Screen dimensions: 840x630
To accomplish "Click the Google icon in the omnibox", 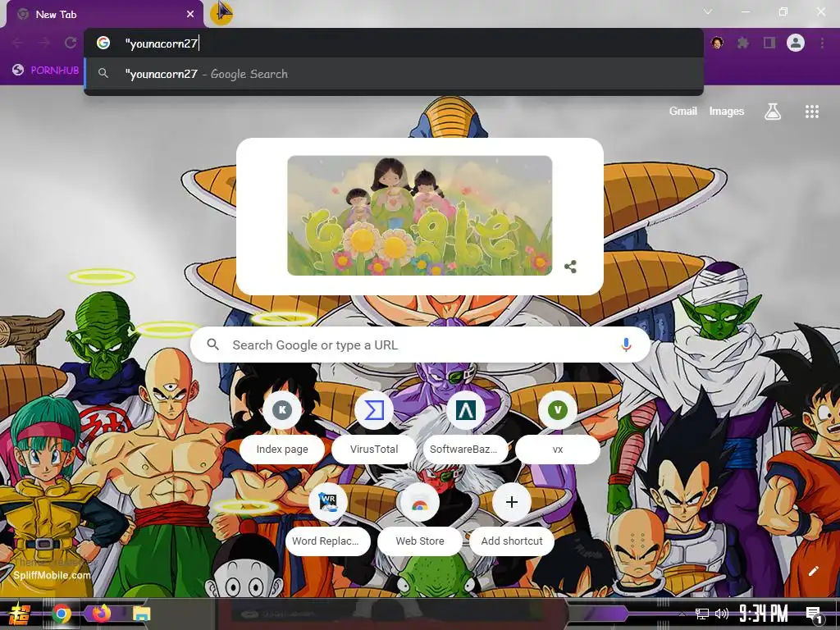I will (103, 43).
